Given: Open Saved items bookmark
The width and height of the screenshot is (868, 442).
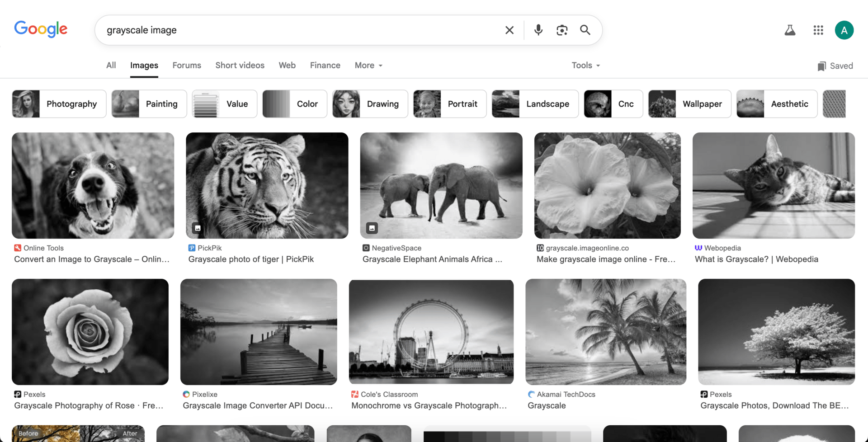Looking at the screenshot, I should 835,66.
